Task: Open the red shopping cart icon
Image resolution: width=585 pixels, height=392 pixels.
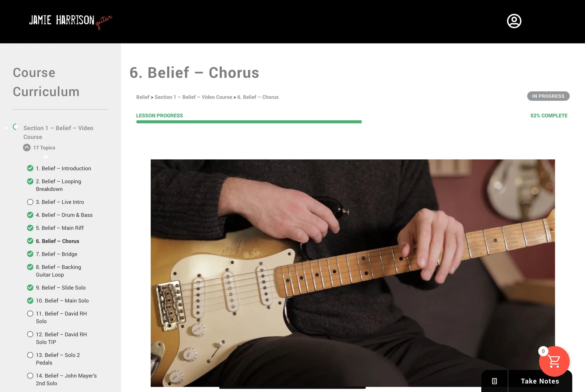Action: (554, 361)
